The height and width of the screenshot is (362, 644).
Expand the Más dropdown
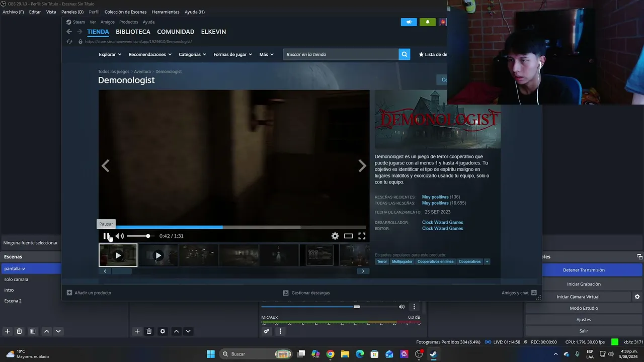266,54
